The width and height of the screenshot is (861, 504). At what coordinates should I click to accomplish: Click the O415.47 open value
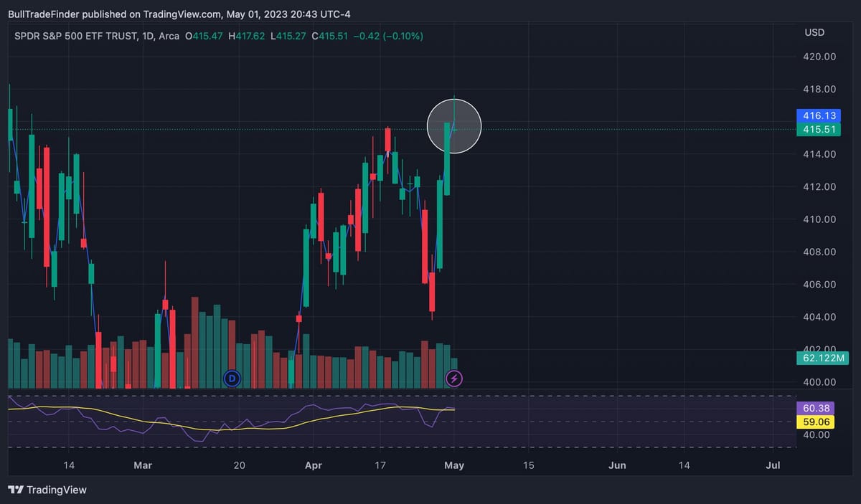point(204,36)
